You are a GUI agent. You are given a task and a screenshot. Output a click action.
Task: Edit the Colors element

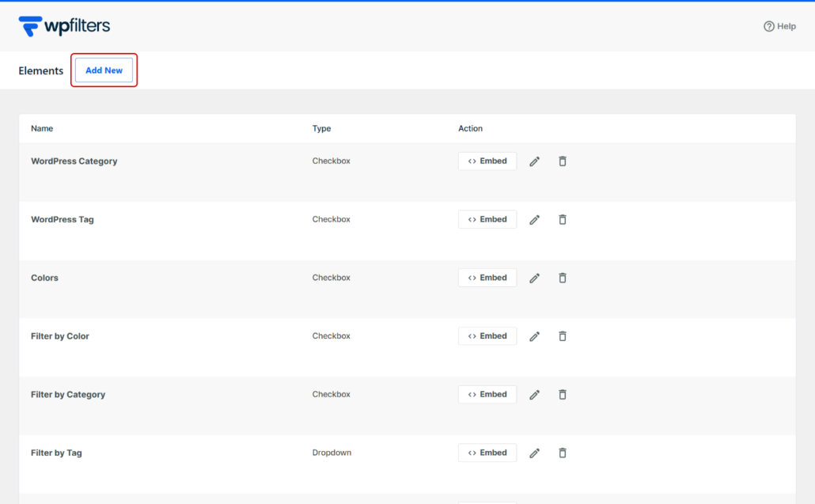[534, 278]
